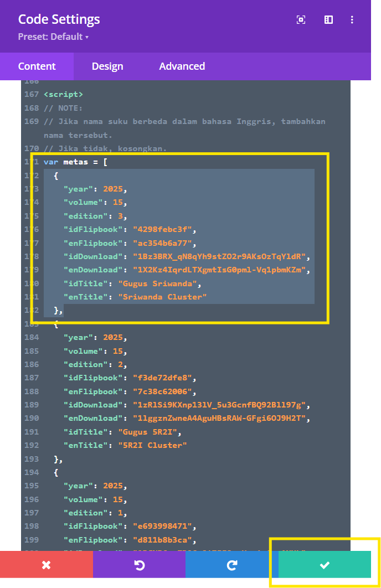Click the "Sriwanda Cluster" enTitle value
The image size is (381, 588).
tap(162, 297)
